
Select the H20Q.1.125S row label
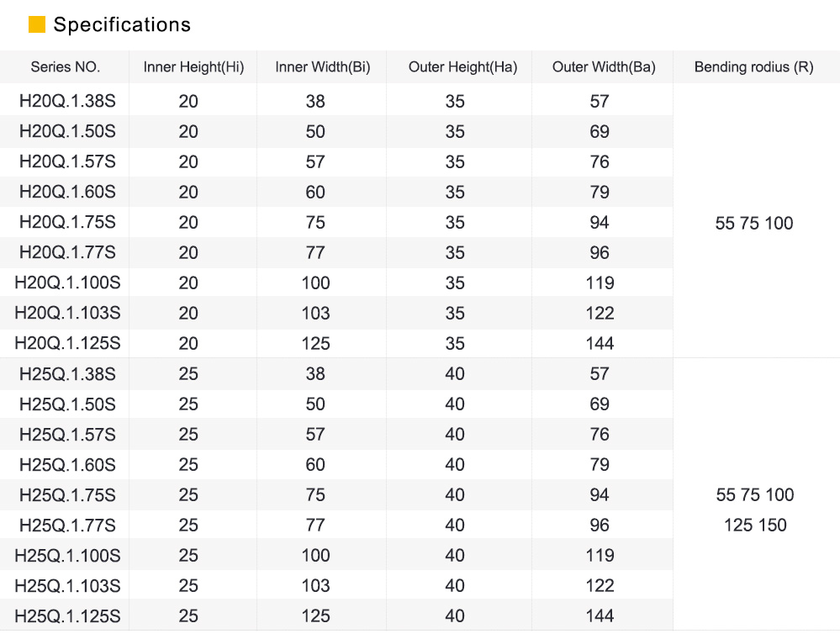(x=67, y=344)
